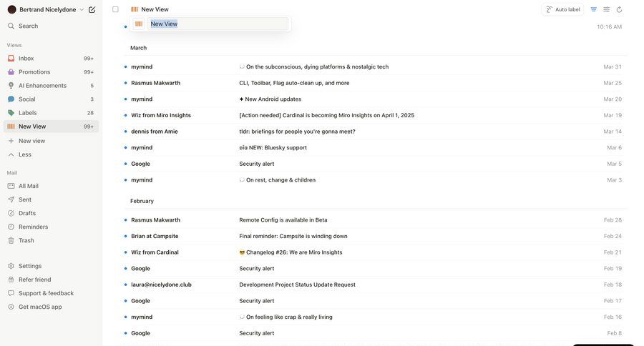Click the Search field in sidebar

pyautogui.click(x=51, y=26)
